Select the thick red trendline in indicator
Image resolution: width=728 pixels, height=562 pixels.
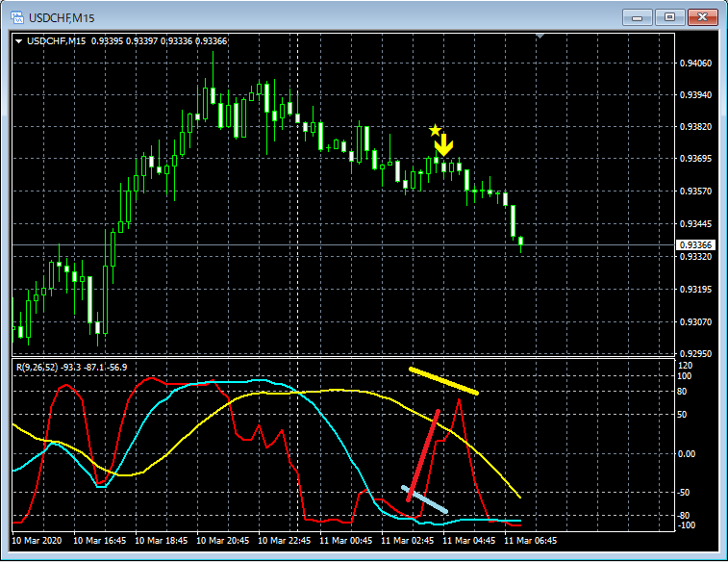tap(423, 455)
